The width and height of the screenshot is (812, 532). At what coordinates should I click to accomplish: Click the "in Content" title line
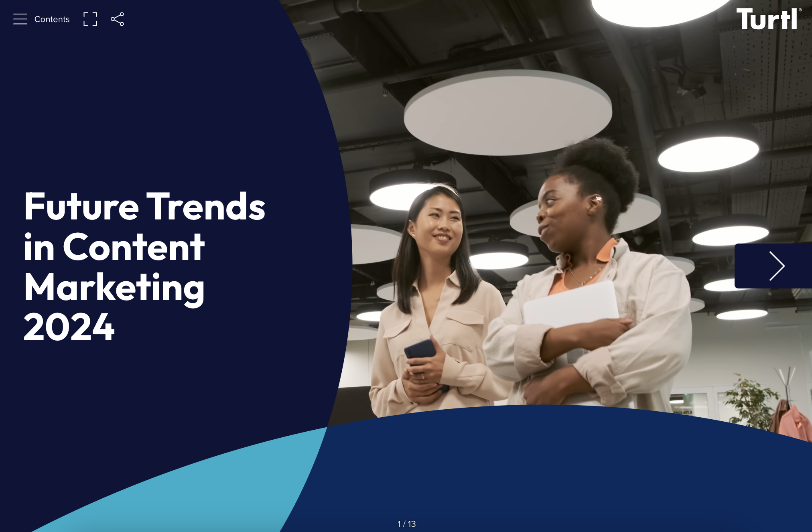click(114, 247)
